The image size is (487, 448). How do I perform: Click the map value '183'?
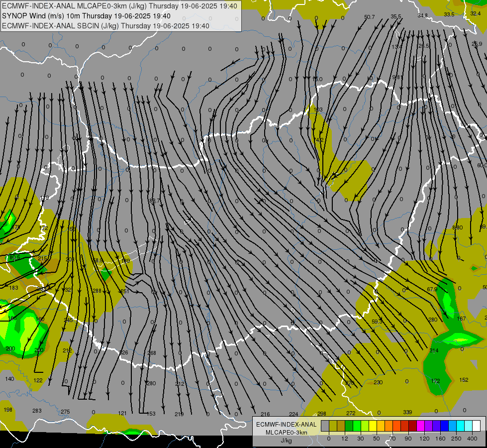coord(13,288)
